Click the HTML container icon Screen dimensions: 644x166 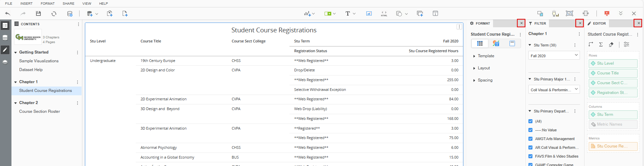point(384,13)
